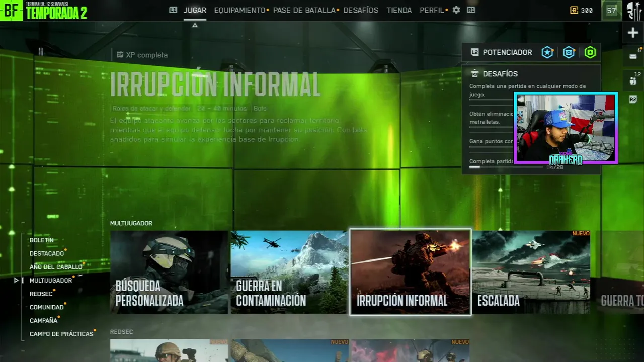This screenshot has width=644, height=362.
Task: Click the R1 button prompt icon
Action: (471, 10)
